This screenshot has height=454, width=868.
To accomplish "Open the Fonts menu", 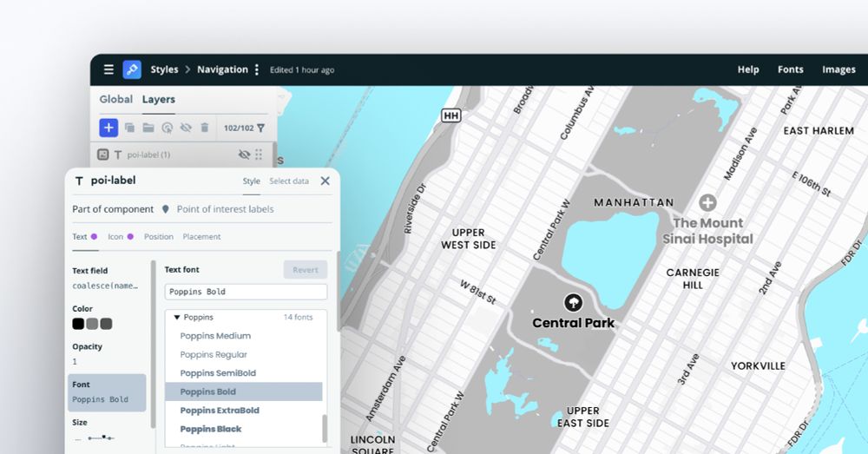I will pyautogui.click(x=790, y=69).
